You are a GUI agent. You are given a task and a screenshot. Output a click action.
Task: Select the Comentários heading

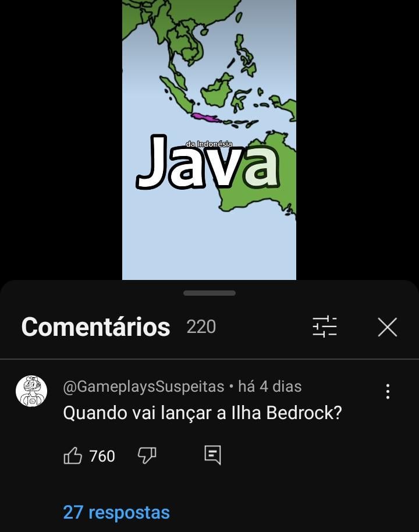95,327
